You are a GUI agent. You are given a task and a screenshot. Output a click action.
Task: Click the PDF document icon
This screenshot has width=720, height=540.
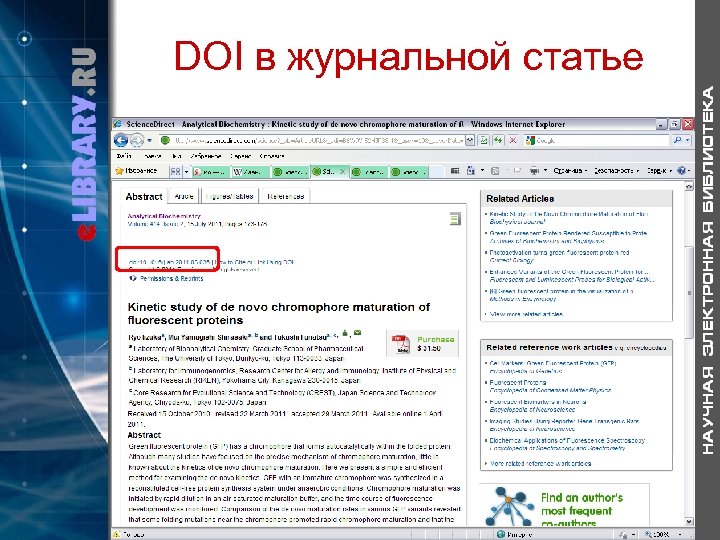[x=401, y=344]
